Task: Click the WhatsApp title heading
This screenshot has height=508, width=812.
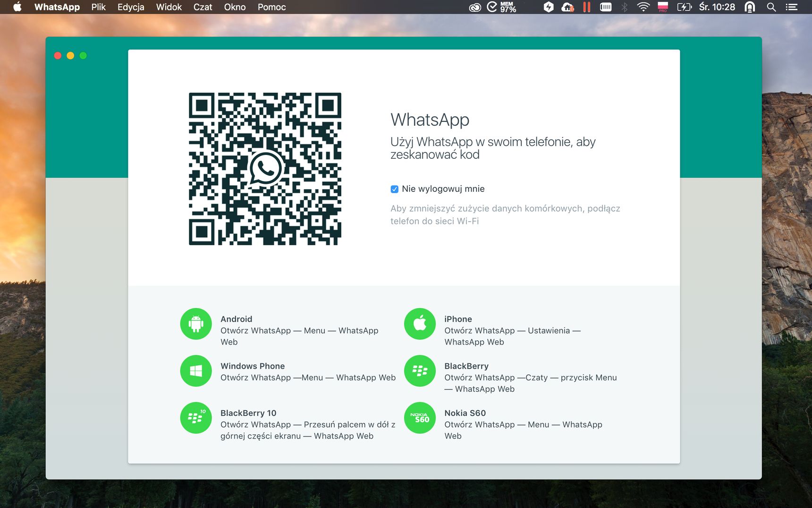Action: pos(430,120)
